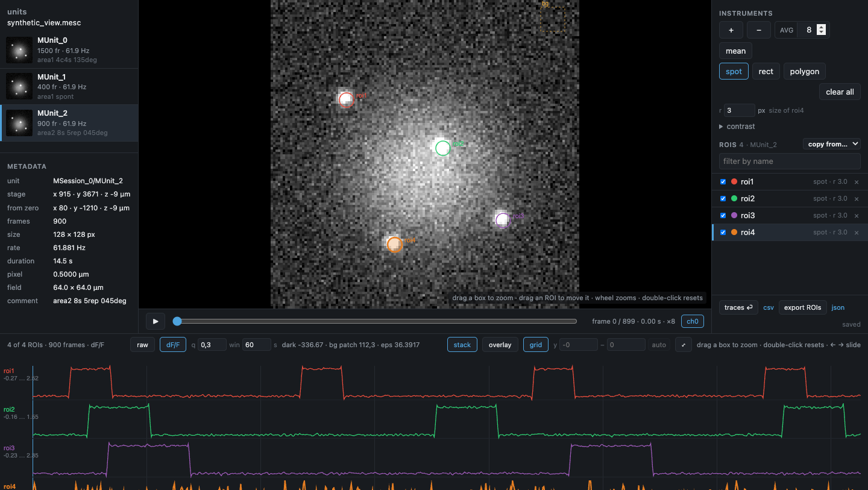Click the roi1 trace in the plot
The width and height of the screenshot is (868, 490).
(447, 382)
